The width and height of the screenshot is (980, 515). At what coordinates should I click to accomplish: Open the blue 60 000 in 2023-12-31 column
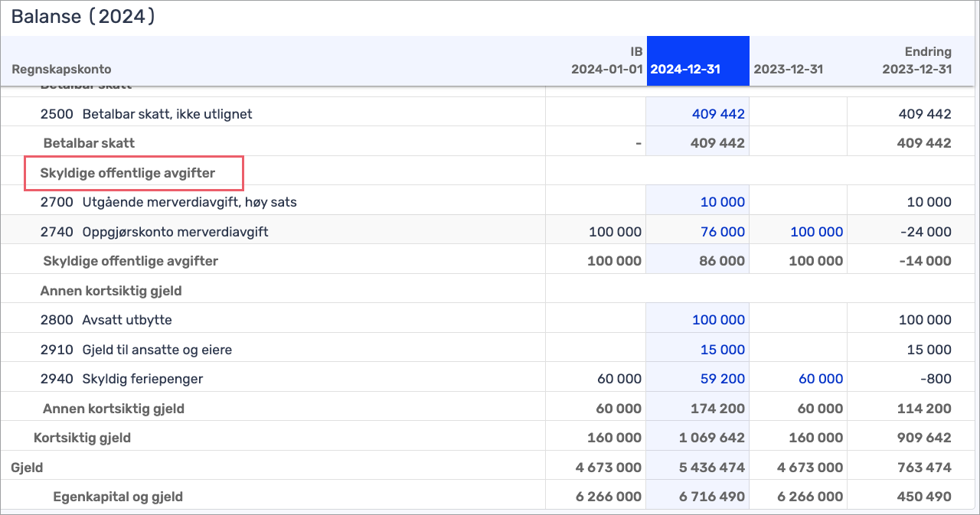[x=817, y=379]
